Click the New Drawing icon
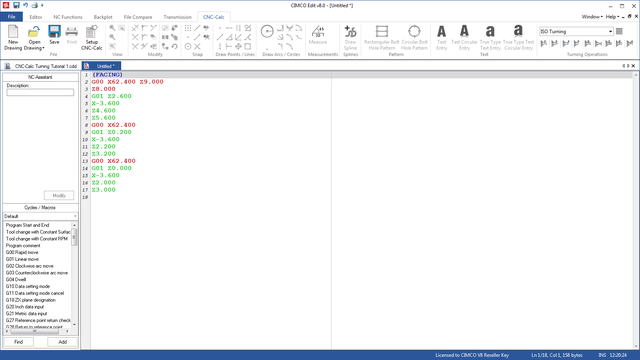 [x=13, y=32]
